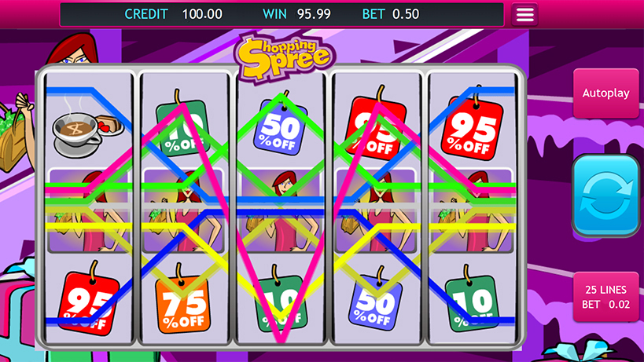Open the hamburger menu icon
644x362 pixels.
[524, 15]
